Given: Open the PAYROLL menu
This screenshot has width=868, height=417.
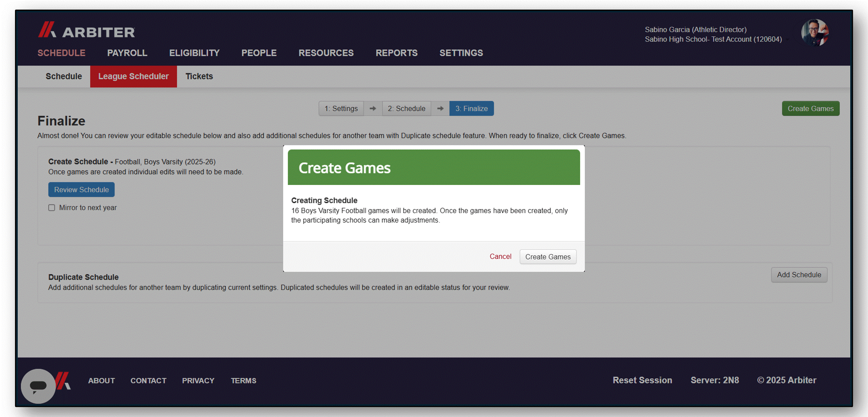Looking at the screenshot, I should point(127,53).
